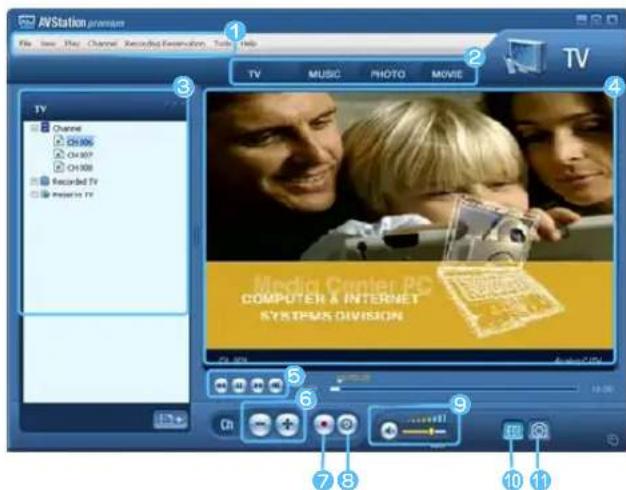
Task: Open the View menu
Action: [x=48, y=43]
